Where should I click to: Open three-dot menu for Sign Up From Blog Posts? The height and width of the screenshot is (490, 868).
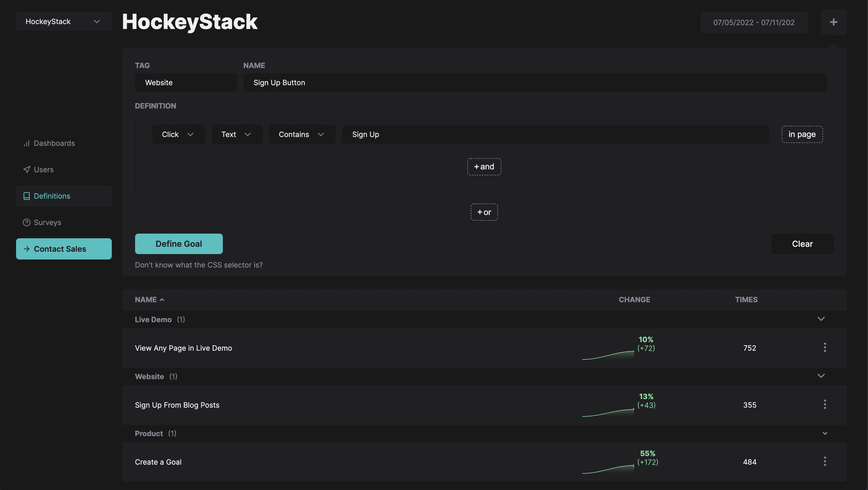tap(825, 404)
